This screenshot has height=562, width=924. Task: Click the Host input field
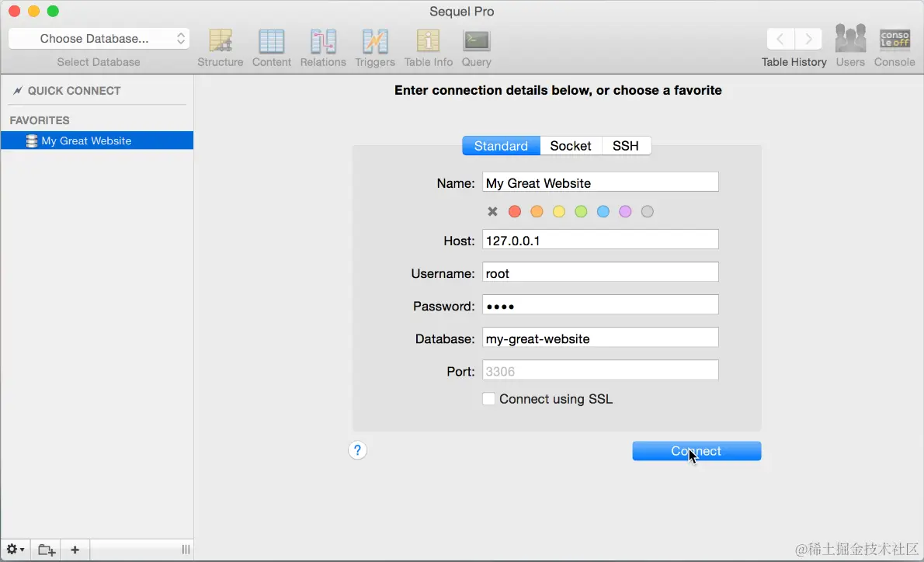coord(600,240)
